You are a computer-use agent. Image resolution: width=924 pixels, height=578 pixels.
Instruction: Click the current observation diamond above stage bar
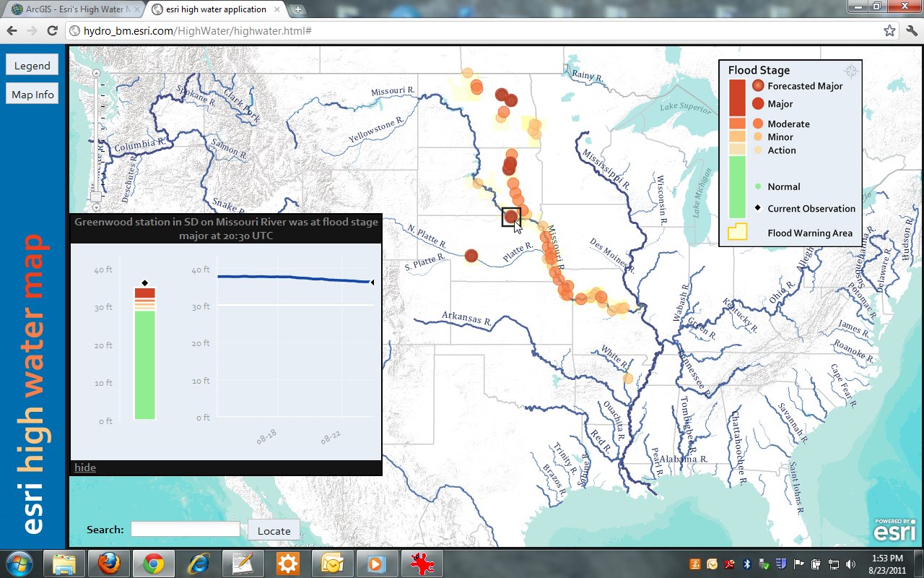click(x=145, y=283)
